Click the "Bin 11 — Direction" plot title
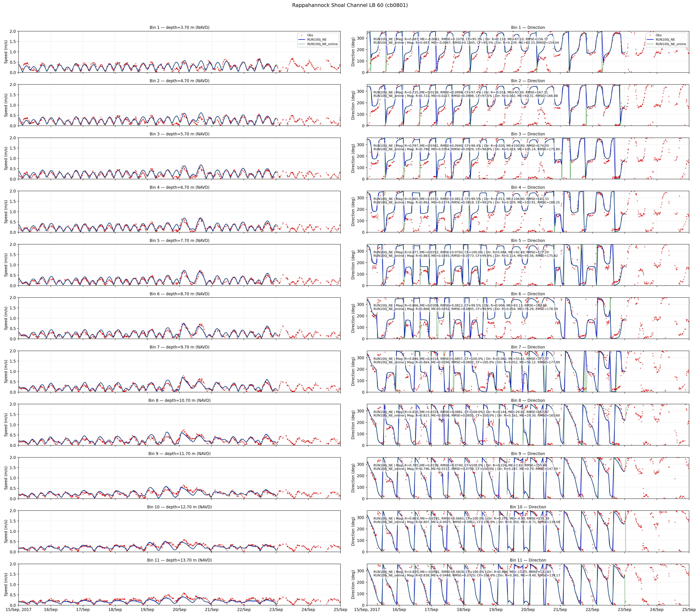Image resolution: width=700 pixels, height=616 pixels. 528,560
